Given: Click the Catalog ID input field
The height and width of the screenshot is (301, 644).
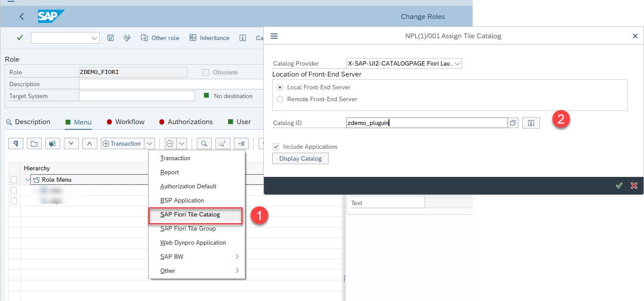Looking at the screenshot, I should pos(427,123).
